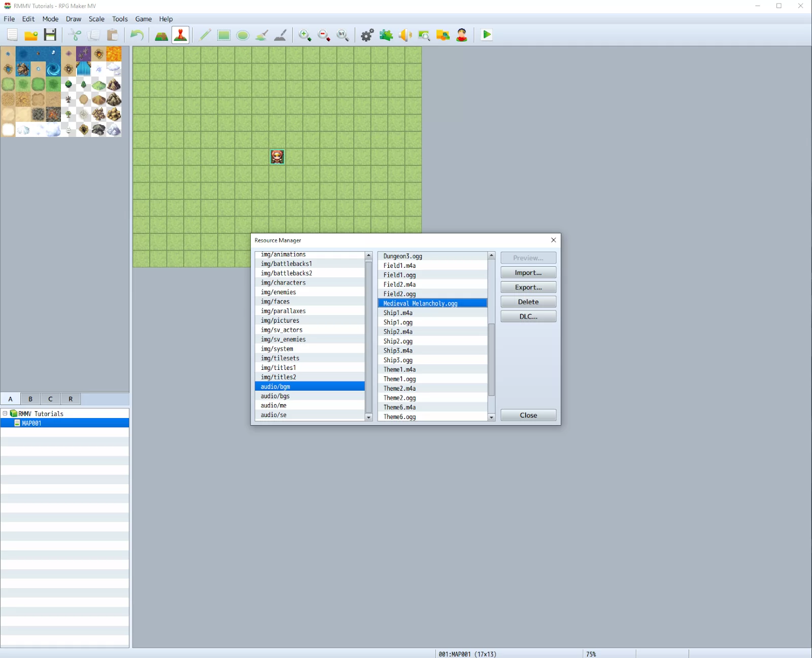Click file list scroll up arrow
812x658 pixels.
click(491, 255)
